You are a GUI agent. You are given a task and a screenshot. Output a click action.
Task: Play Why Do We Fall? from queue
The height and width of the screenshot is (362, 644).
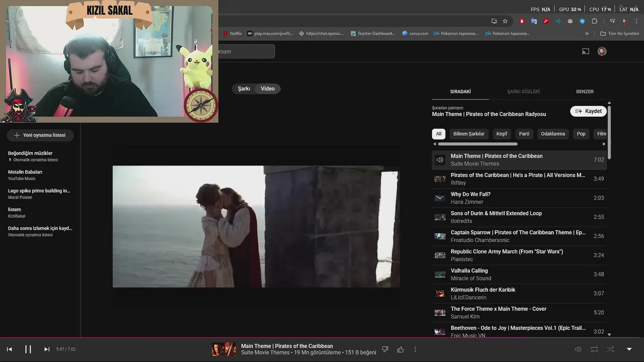[x=519, y=198]
